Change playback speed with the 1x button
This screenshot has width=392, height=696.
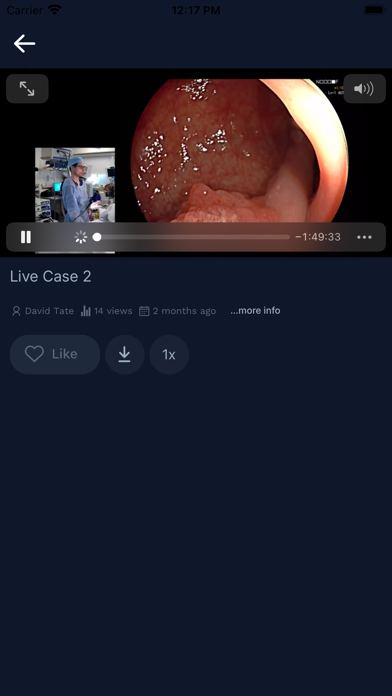click(x=169, y=354)
